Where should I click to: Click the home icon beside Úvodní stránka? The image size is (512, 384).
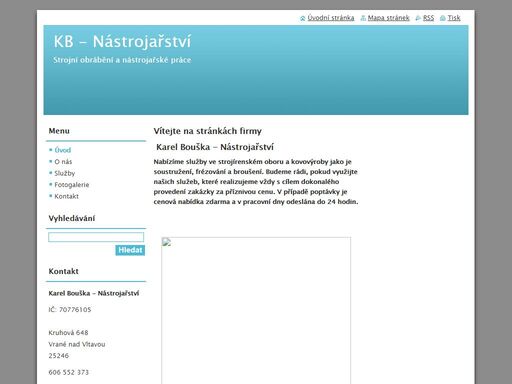point(303,18)
